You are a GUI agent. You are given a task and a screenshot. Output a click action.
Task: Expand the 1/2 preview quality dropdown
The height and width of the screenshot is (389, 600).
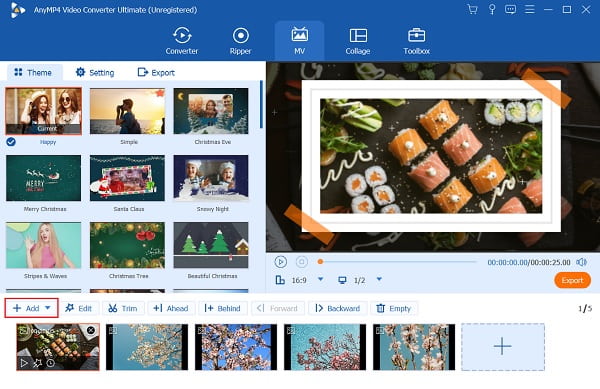pyautogui.click(x=379, y=279)
